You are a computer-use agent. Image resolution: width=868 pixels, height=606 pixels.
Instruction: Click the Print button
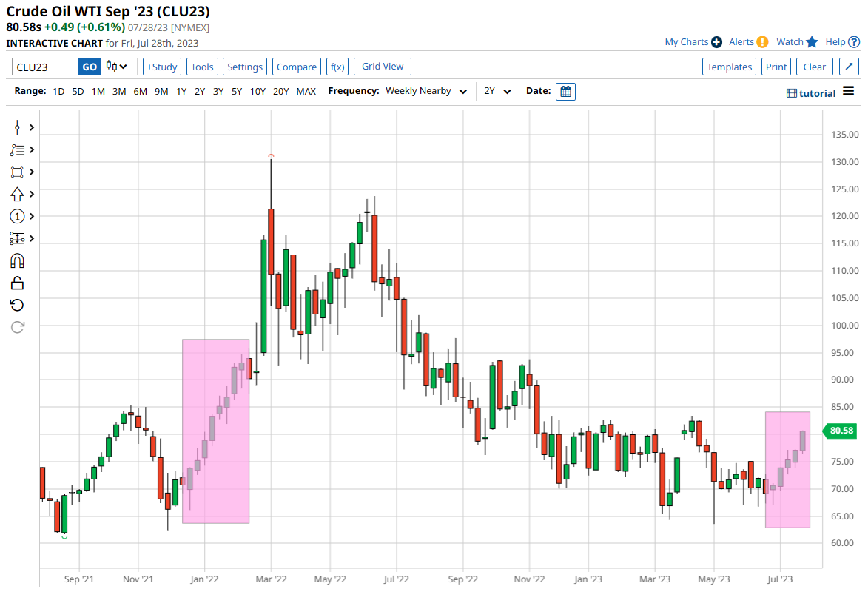pyautogui.click(x=776, y=67)
